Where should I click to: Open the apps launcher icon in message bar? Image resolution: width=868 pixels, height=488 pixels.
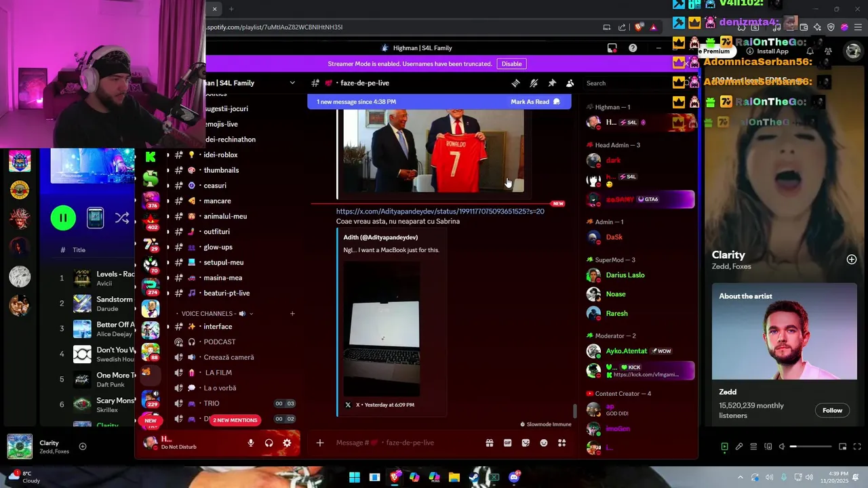point(561,443)
